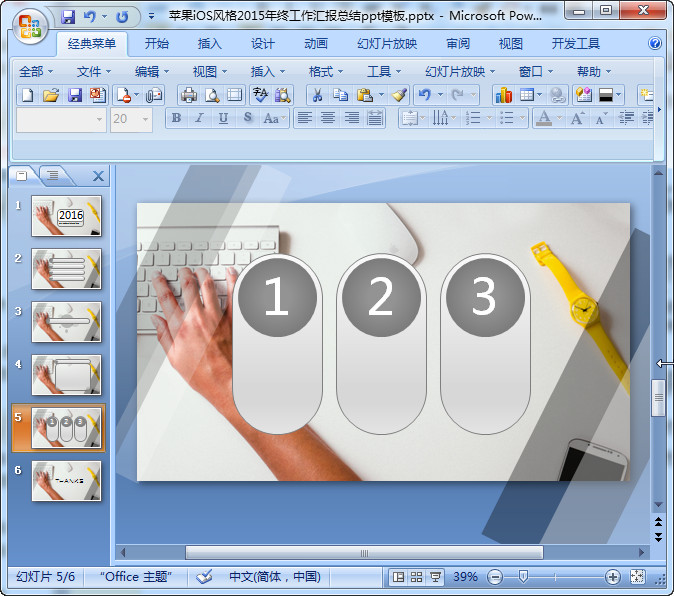674x596 pixels.
Task: Switch to the 设计 tab
Action: click(263, 43)
